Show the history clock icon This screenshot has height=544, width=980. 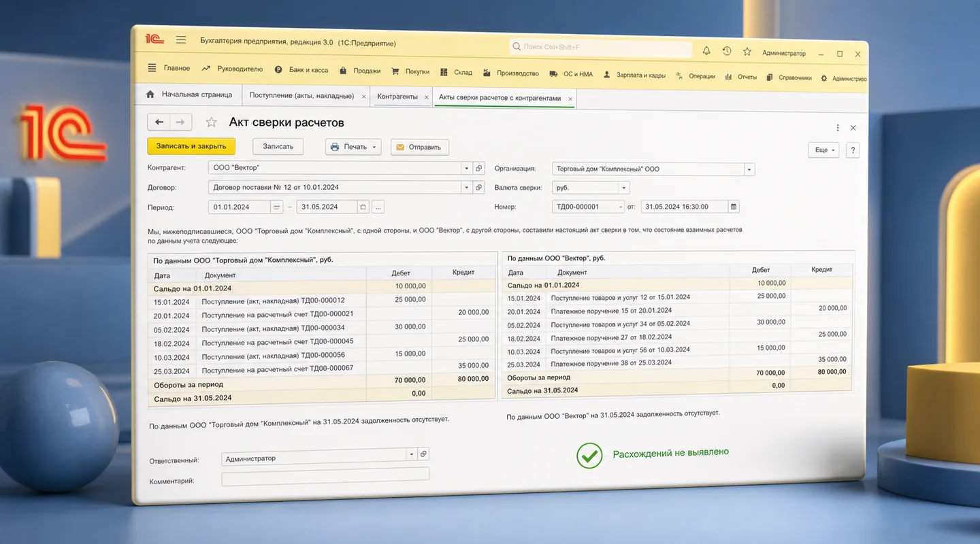(727, 51)
